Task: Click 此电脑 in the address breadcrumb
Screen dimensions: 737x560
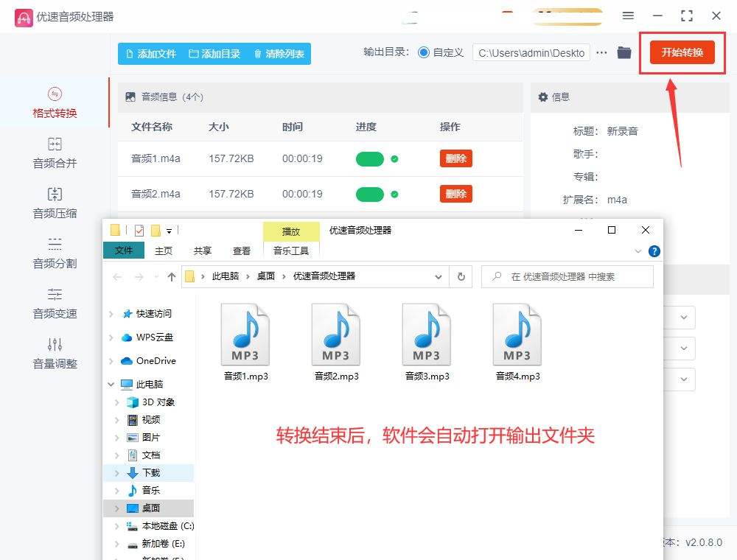Action: click(225, 276)
